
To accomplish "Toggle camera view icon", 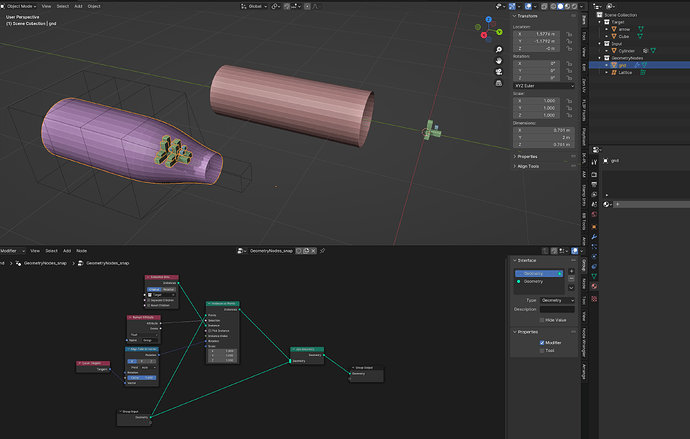I will click(x=499, y=72).
